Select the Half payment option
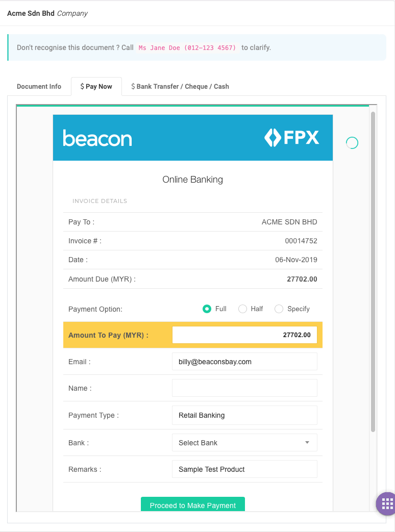Viewport: 395px width, 532px height. click(x=243, y=309)
